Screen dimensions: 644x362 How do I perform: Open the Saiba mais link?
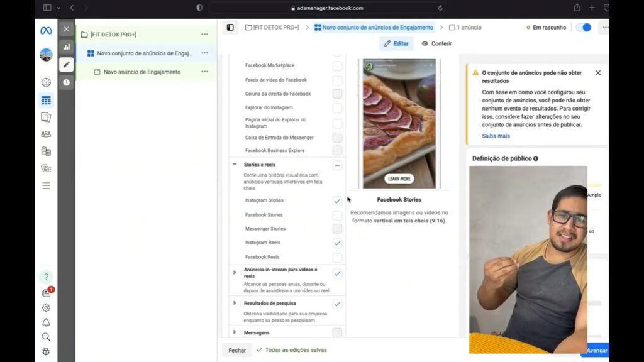click(496, 136)
